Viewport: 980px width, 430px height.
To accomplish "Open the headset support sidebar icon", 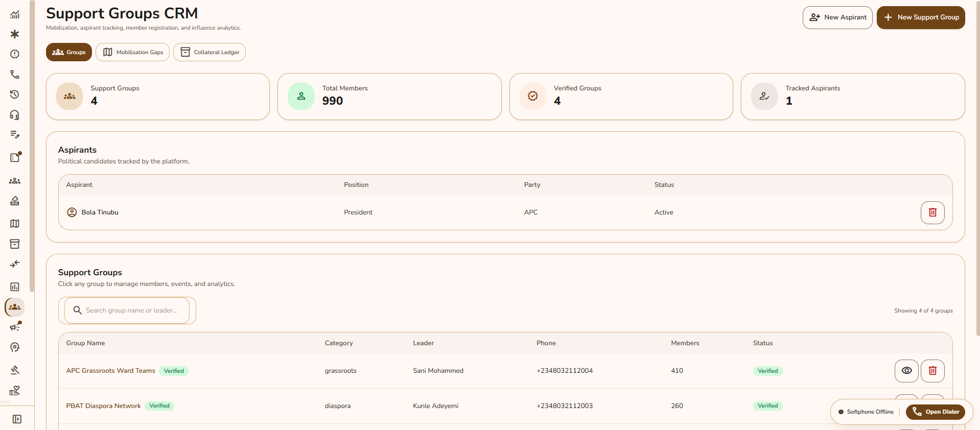I will click(15, 115).
